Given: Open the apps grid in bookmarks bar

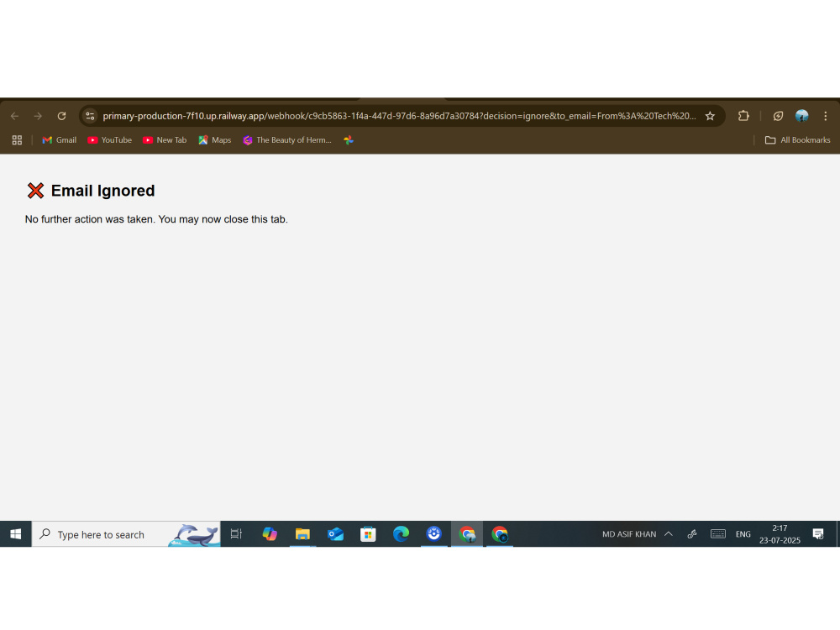Looking at the screenshot, I should tap(17, 139).
